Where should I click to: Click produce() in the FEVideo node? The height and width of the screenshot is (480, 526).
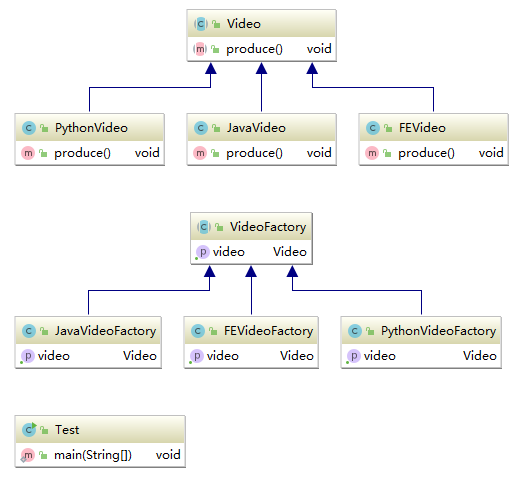pyautogui.click(x=426, y=153)
